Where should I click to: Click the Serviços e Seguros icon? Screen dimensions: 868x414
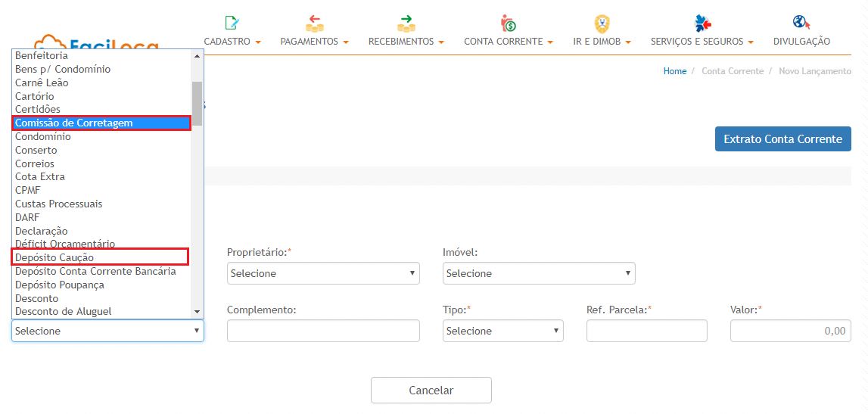pyautogui.click(x=702, y=23)
